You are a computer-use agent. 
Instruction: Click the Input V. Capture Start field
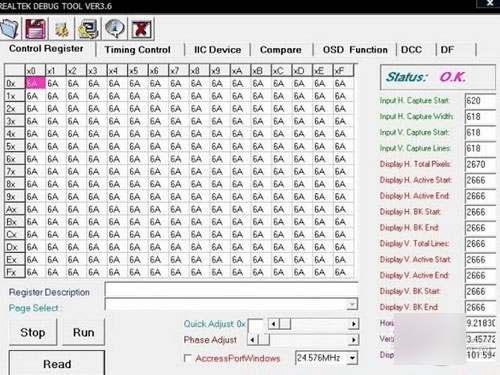pos(481,133)
